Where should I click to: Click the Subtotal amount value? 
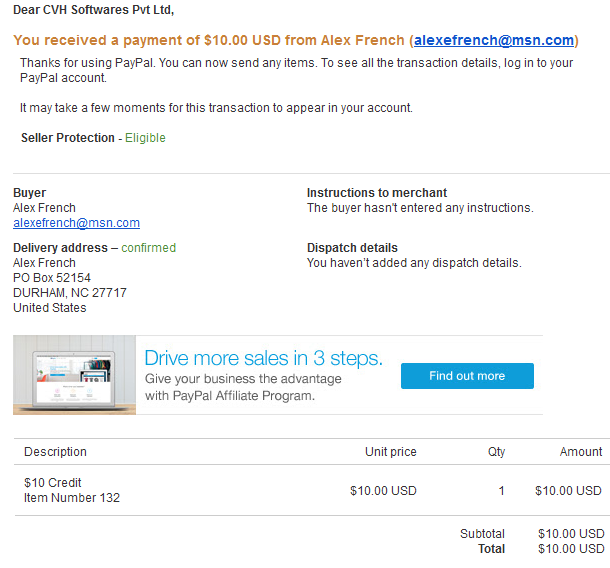570,534
